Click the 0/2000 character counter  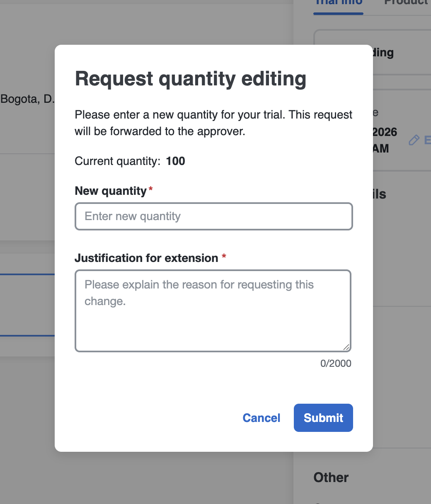click(336, 363)
